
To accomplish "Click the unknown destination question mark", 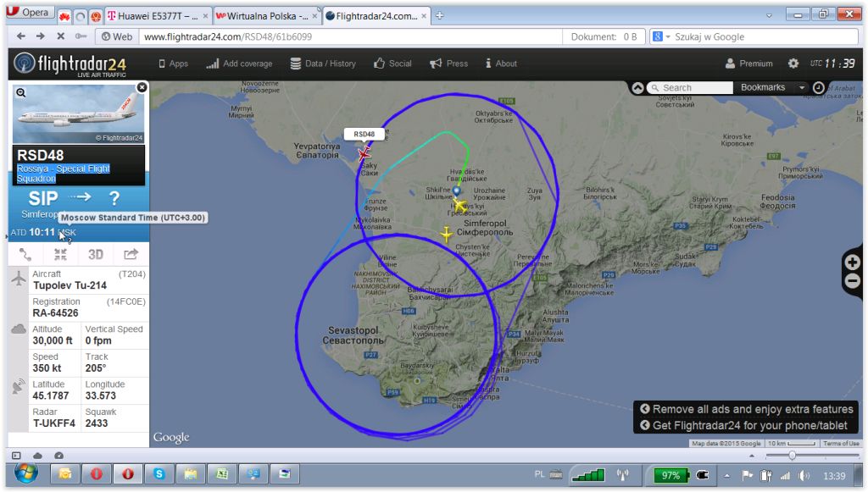I will (x=114, y=198).
